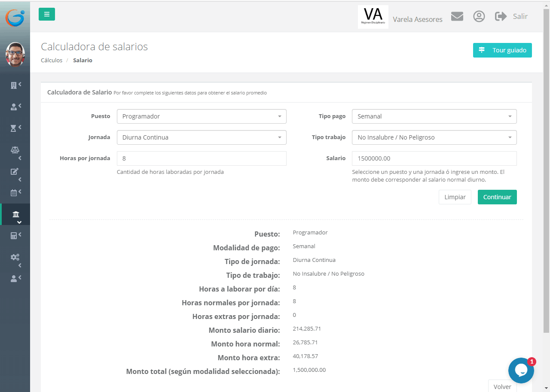Click the Limpiar button
The width and height of the screenshot is (550, 392).
click(455, 197)
